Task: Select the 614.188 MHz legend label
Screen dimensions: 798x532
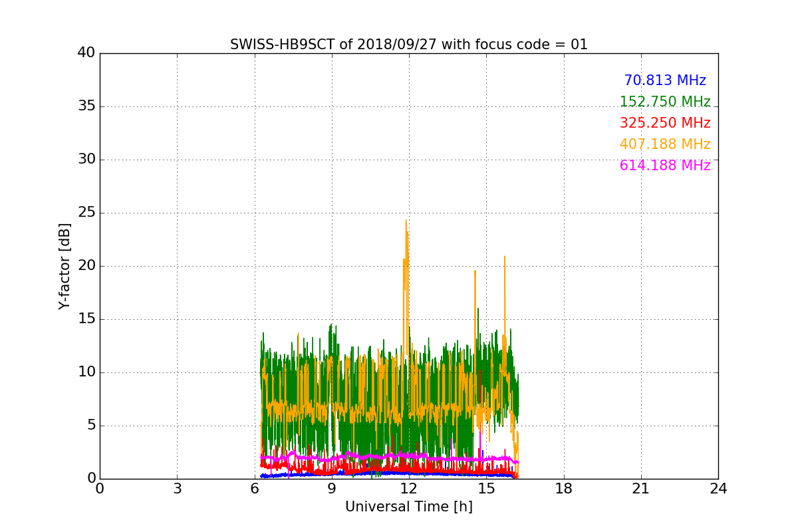Action: [x=665, y=166]
